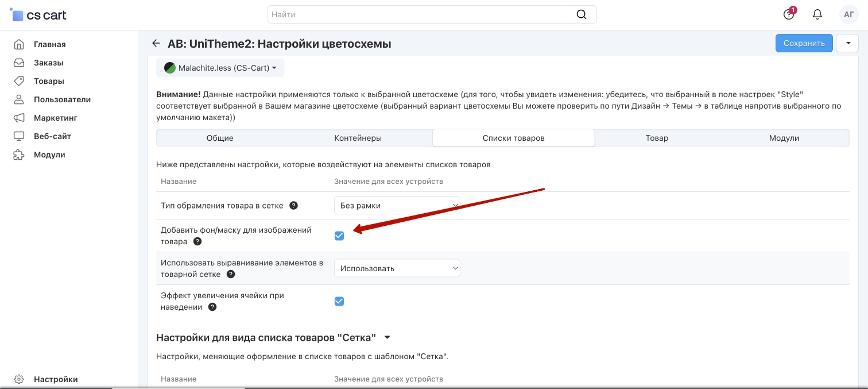This screenshot has width=868, height=389.
Task: Click the back arrow beside page title
Action: (x=156, y=44)
